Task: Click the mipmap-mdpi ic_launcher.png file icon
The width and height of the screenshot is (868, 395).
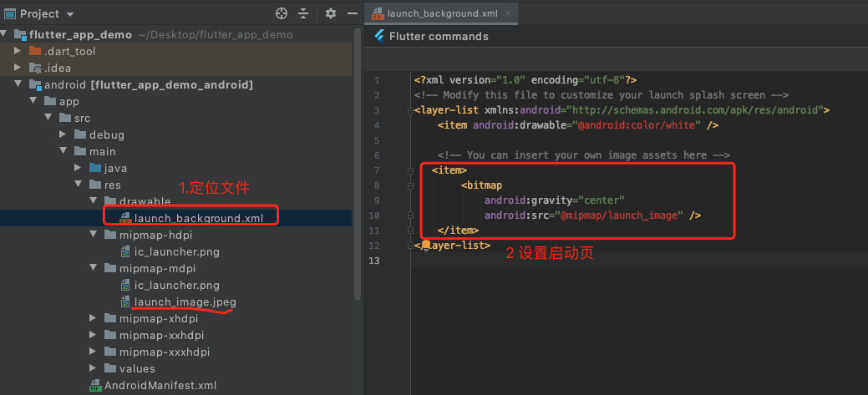Action: coord(125,286)
